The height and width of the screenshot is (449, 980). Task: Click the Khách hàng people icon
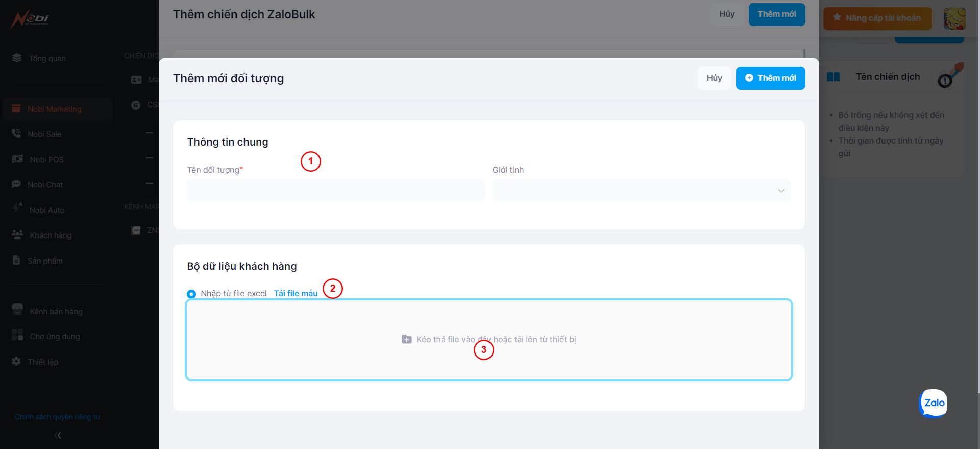(x=17, y=235)
